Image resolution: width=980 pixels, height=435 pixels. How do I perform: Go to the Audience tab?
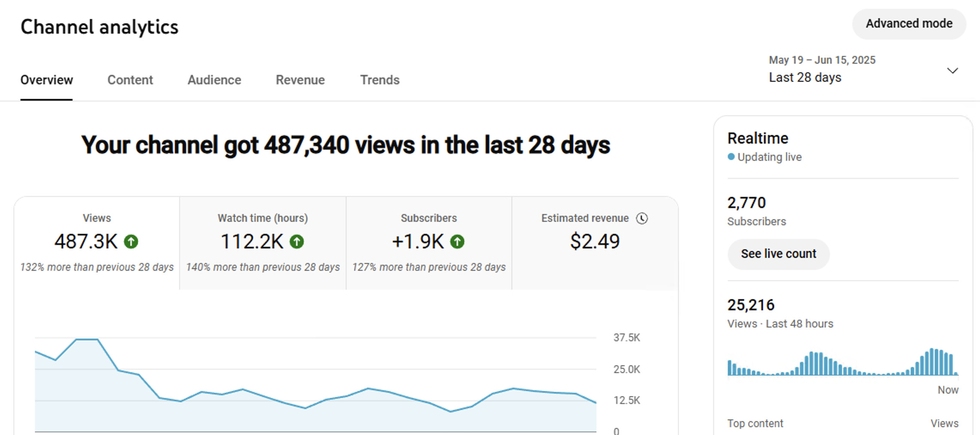pyautogui.click(x=214, y=80)
